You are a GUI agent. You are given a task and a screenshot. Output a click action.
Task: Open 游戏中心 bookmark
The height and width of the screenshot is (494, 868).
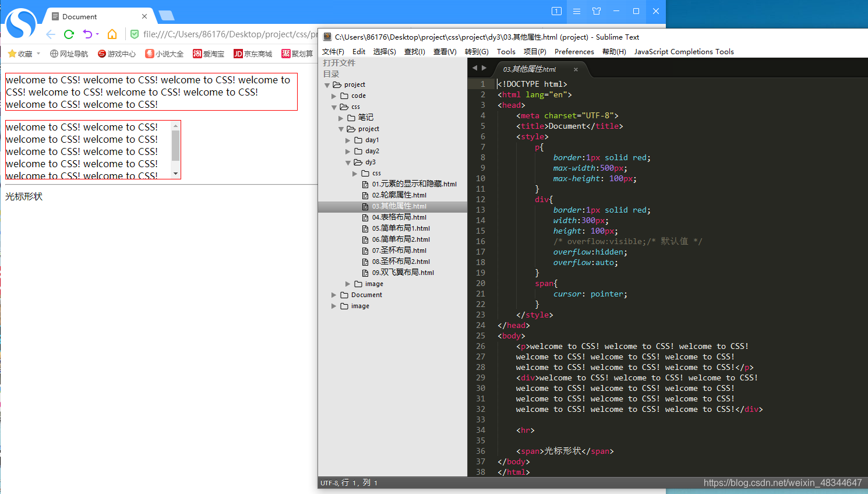coord(117,54)
